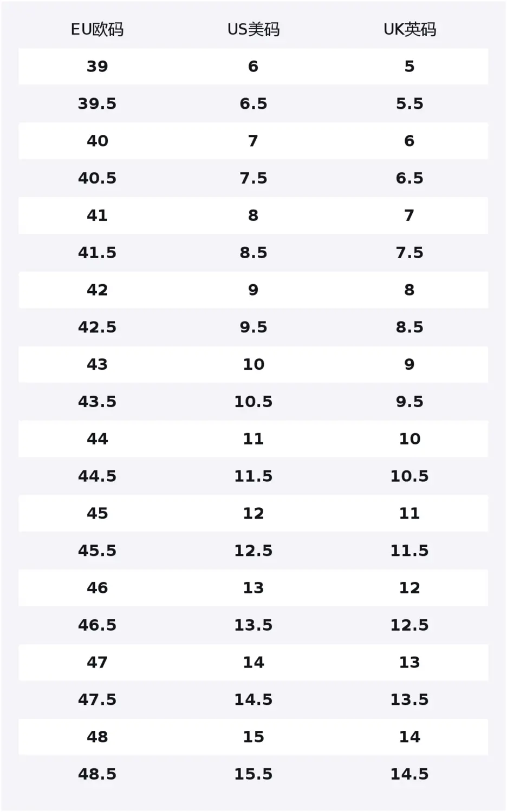Select UK size 14.5 in the UK column
Screen dimensions: 507x812
409,774
